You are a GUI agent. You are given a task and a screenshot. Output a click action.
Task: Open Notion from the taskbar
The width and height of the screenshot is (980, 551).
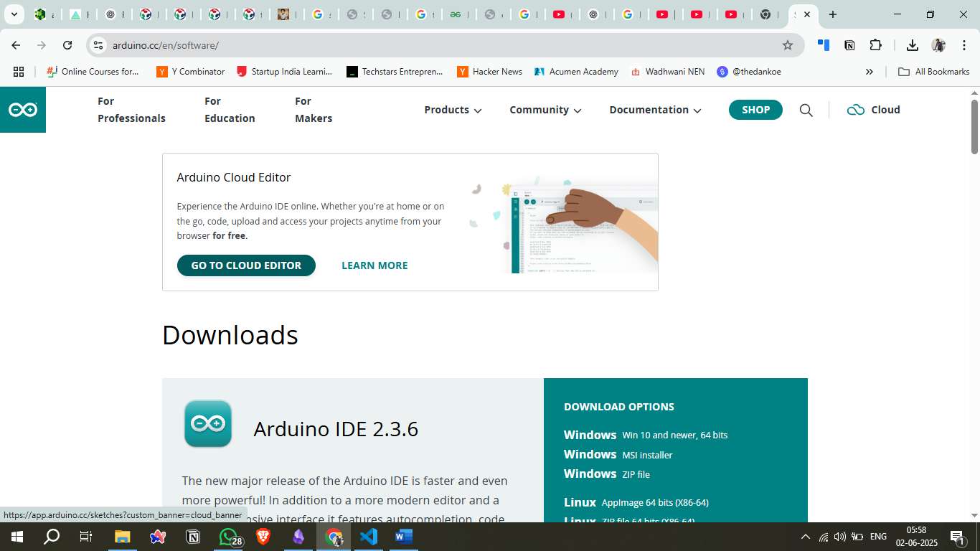click(x=193, y=537)
